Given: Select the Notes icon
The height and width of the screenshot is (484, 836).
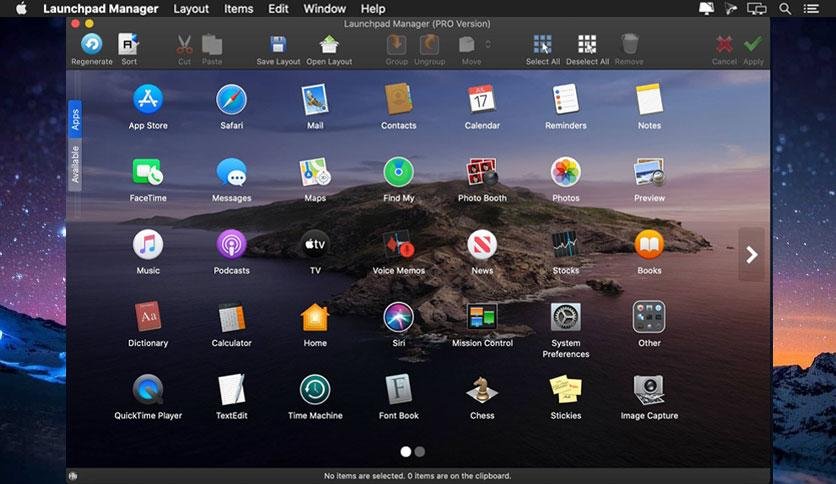Looking at the screenshot, I should 649,100.
